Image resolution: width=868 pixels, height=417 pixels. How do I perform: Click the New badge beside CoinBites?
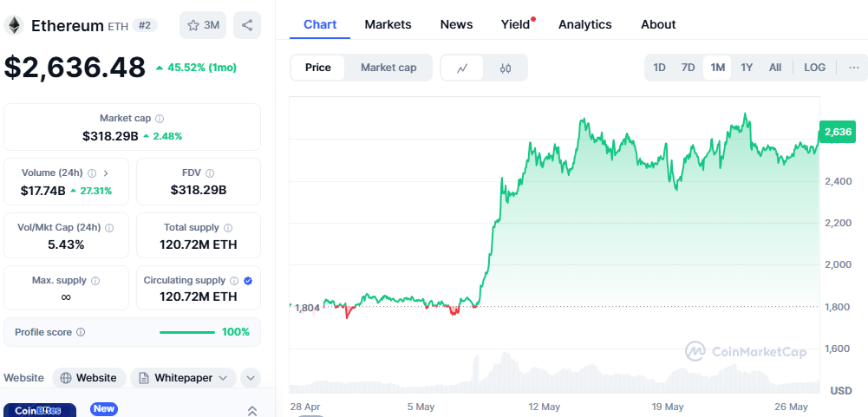pos(104,409)
